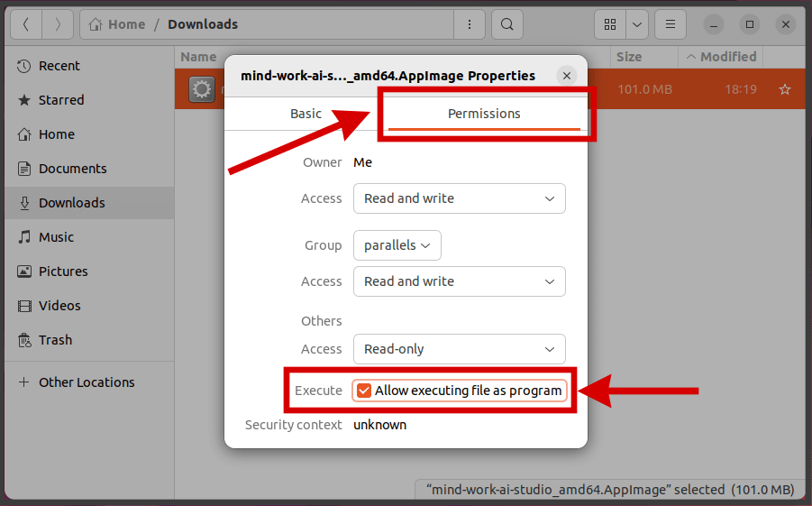This screenshot has height=506, width=812.
Task: Select the Permissions tab
Action: pos(484,114)
